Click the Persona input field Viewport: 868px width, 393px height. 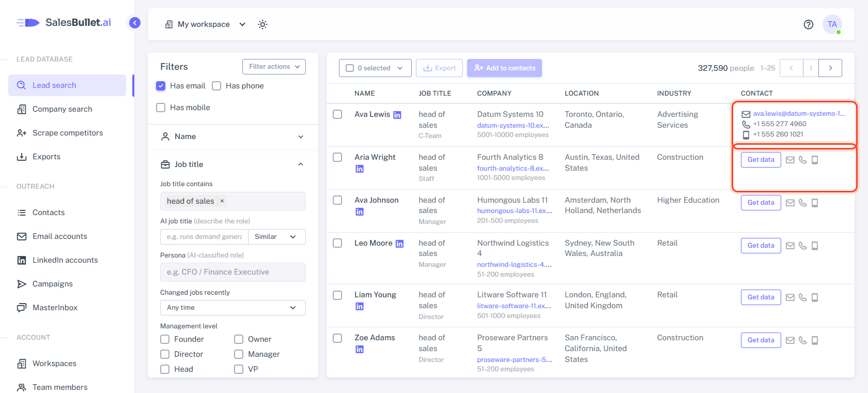click(x=233, y=273)
